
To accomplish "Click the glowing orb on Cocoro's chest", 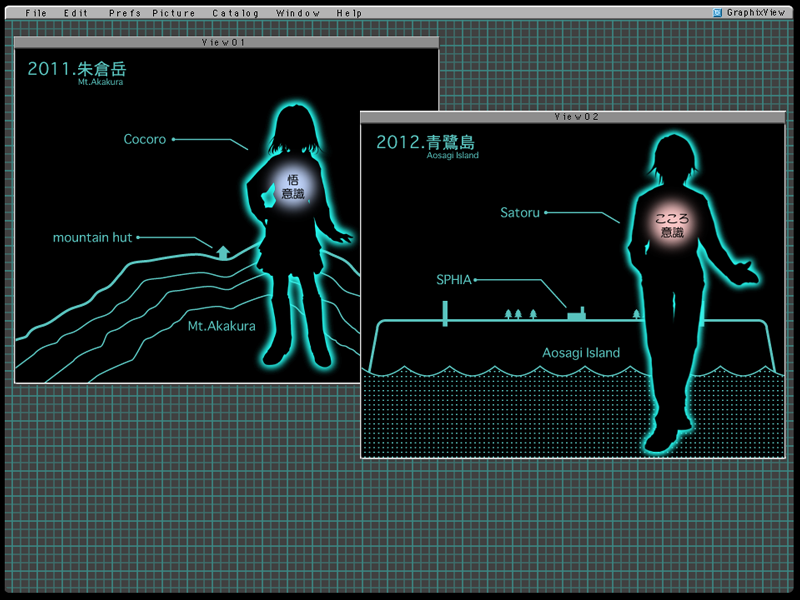I will point(293,186).
